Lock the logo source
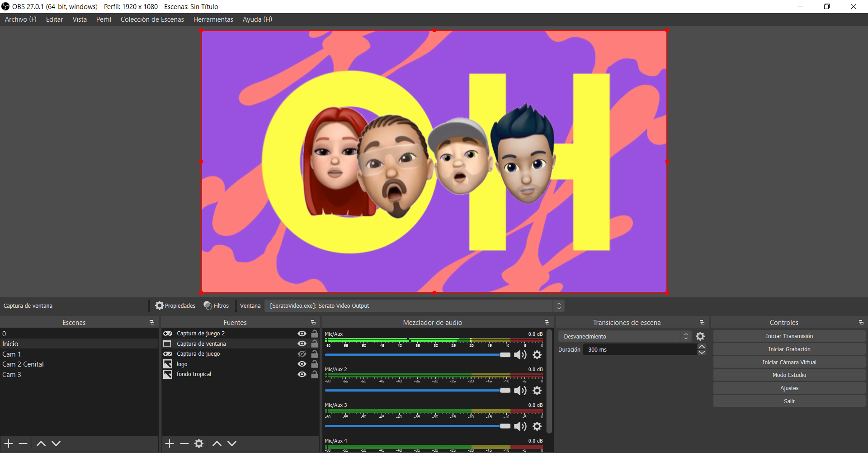 (315, 364)
